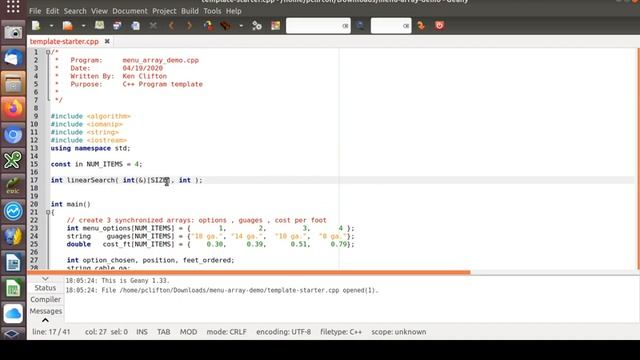
Task: Open the Project menu
Action: point(164,11)
